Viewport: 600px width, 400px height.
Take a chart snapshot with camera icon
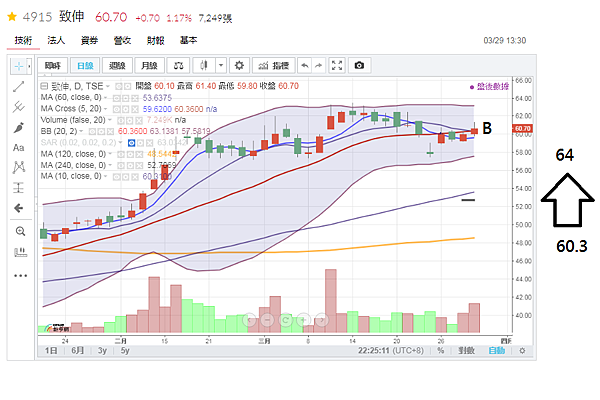point(359,65)
